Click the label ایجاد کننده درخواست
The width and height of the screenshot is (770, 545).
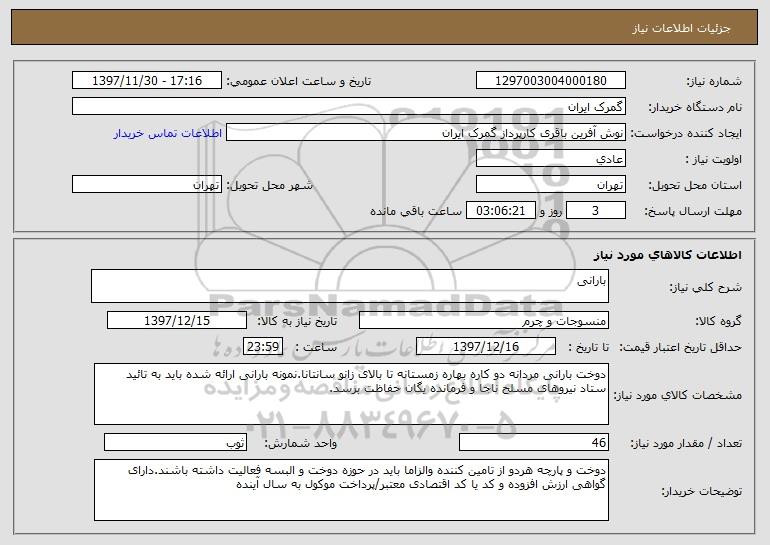tap(686, 133)
